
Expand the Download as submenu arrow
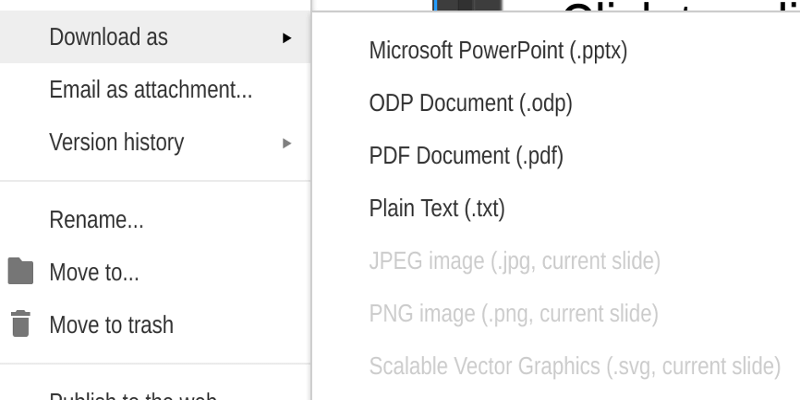287,38
